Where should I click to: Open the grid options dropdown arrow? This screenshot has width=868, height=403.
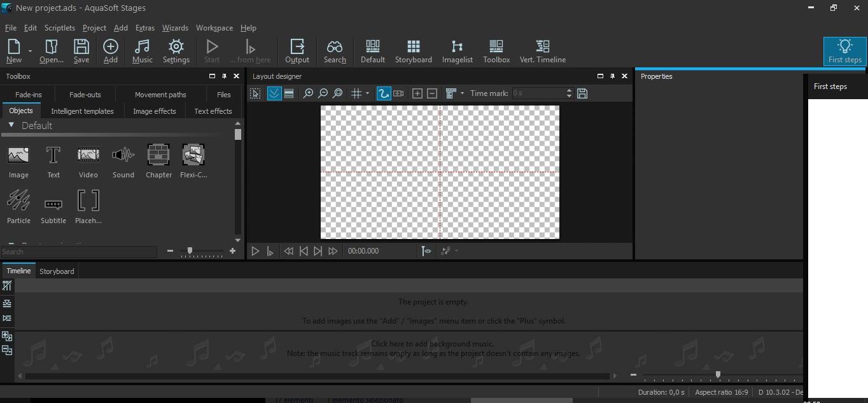[367, 93]
